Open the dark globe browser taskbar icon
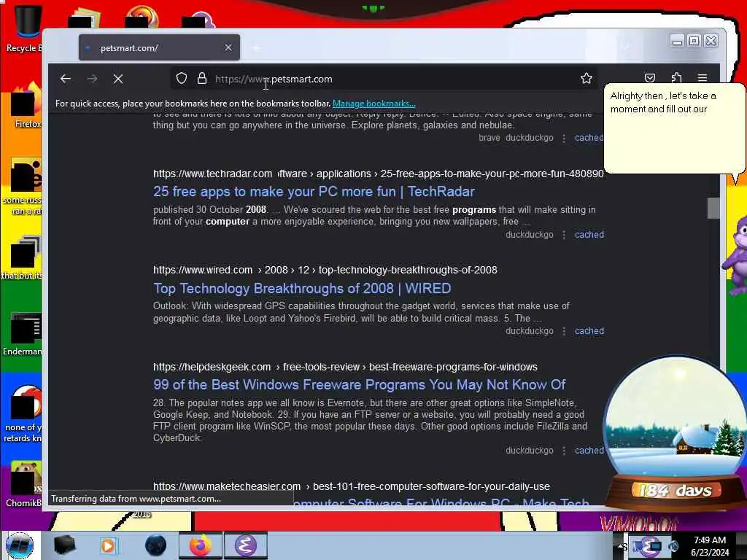Screen dimensions: 747x560 [x=155, y=545]
